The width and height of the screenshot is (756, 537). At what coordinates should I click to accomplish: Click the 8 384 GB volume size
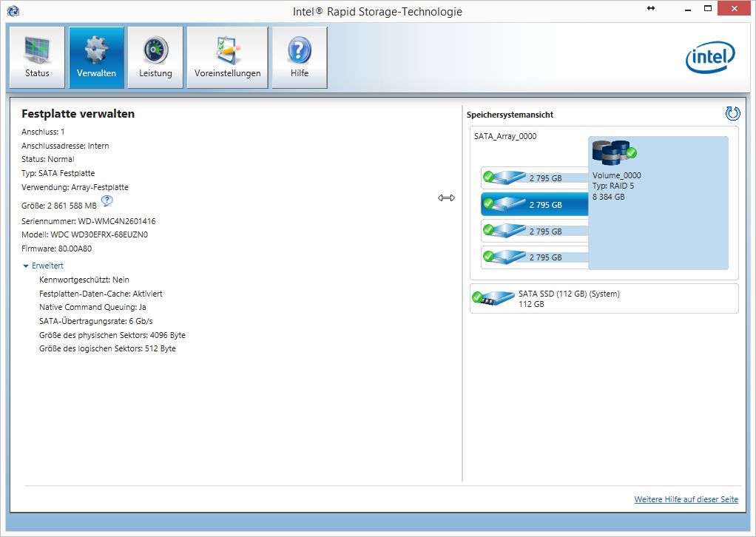pyautogui.click(x=609, y=197)
